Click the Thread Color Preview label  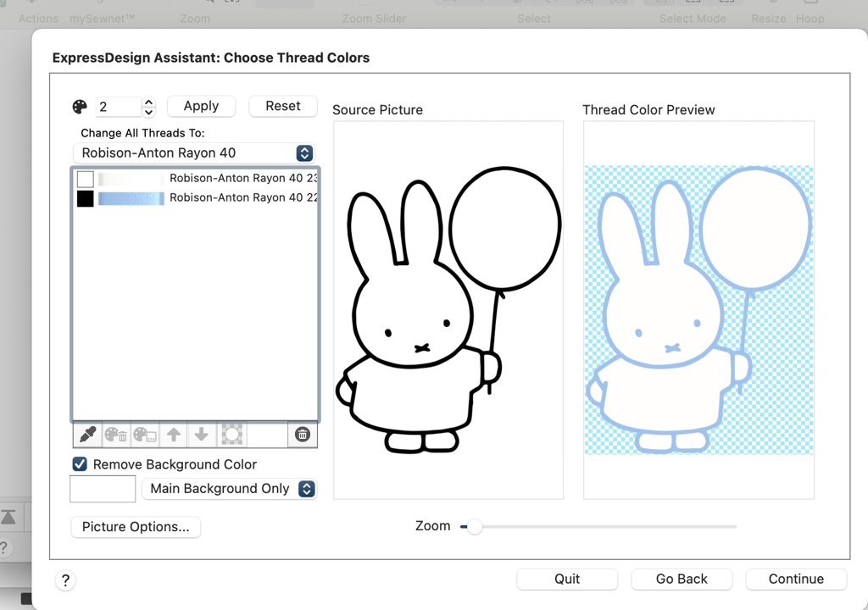click(648, 109)
